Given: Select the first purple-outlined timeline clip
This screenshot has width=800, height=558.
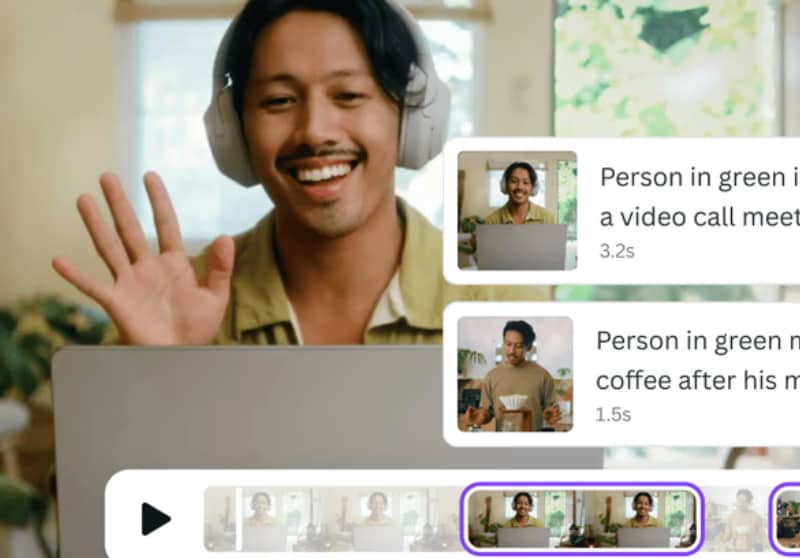Looking at the screenshot, I should pyautogui.click(x=582, y=518).
